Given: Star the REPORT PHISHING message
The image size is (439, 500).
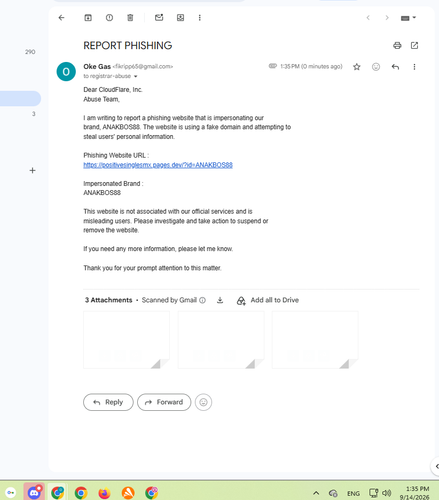Looking at the screenshot, I should pos(357,67).
